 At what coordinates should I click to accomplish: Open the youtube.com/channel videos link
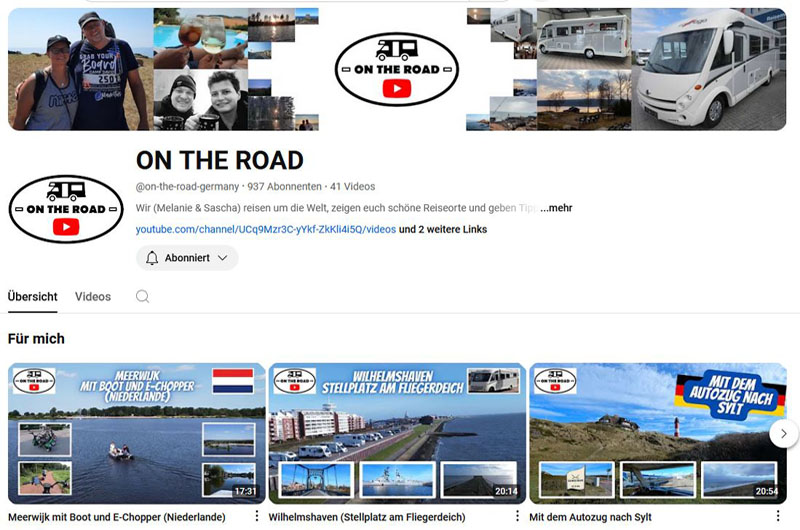click(266, 230)
